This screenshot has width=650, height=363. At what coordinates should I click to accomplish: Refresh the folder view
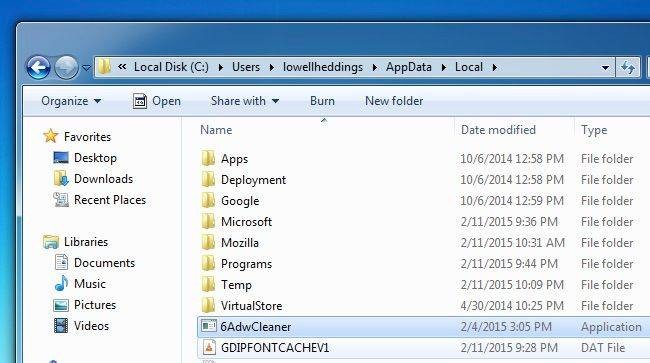click(x=628, y=67)
